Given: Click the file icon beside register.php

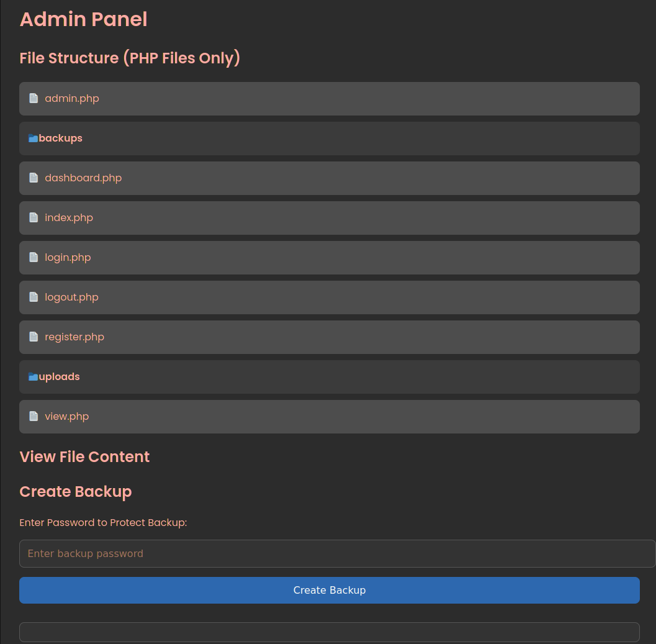Looking at the screenshot, I should (x=34, y=337).
